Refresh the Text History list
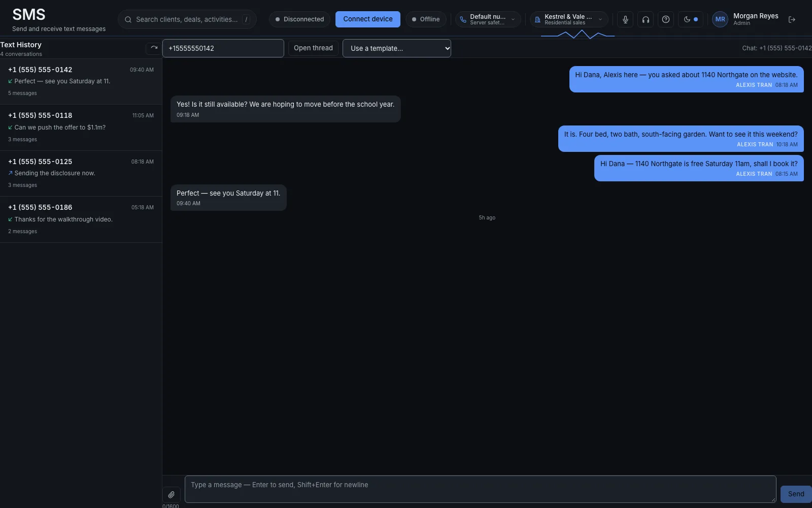Screen dimensions: 812x508 pyautogui.click(x=154, y=48)
